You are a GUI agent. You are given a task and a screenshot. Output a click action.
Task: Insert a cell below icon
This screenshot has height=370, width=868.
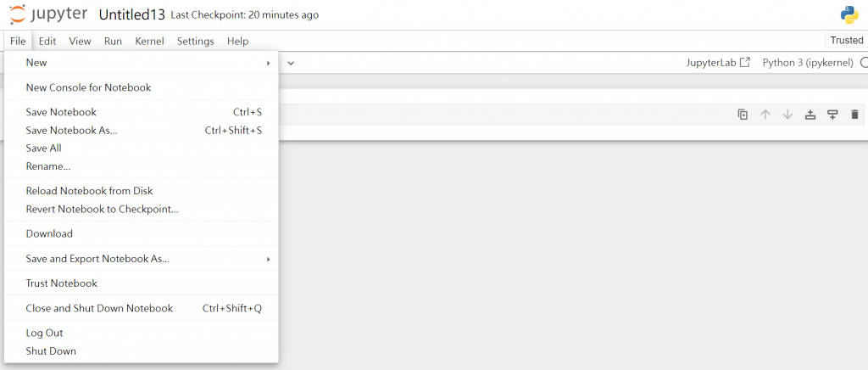pos(832,115)
